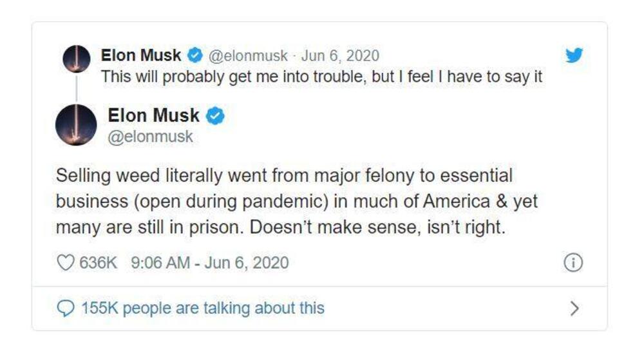Open the @elonmusk handle below the large name

coord(150,137)
